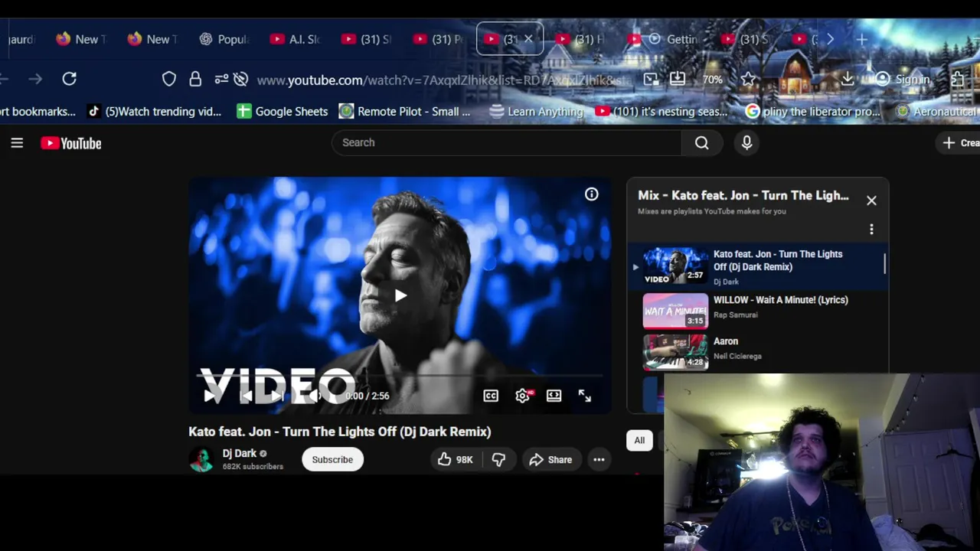Viewport: 980px width, 551px height.
Task: Switch to A.I. Sl tab
Action: point(296,39)
